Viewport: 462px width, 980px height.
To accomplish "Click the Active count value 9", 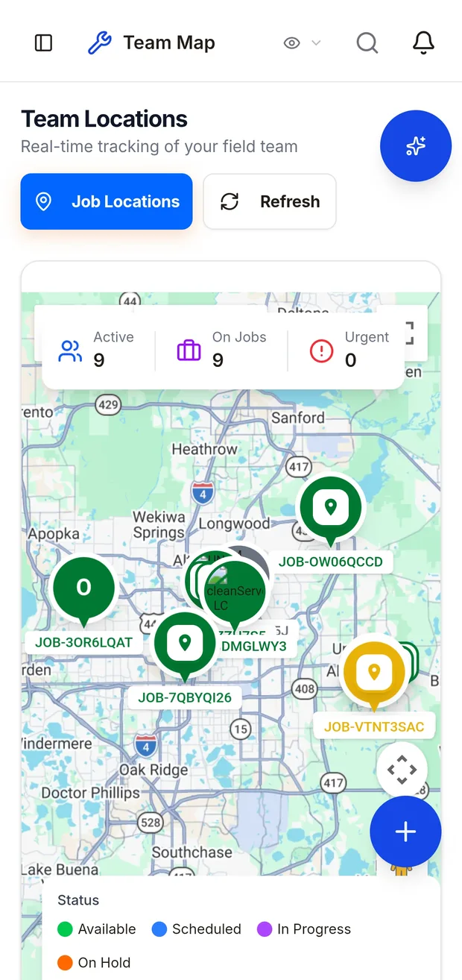I will click(x=99, y=360).
